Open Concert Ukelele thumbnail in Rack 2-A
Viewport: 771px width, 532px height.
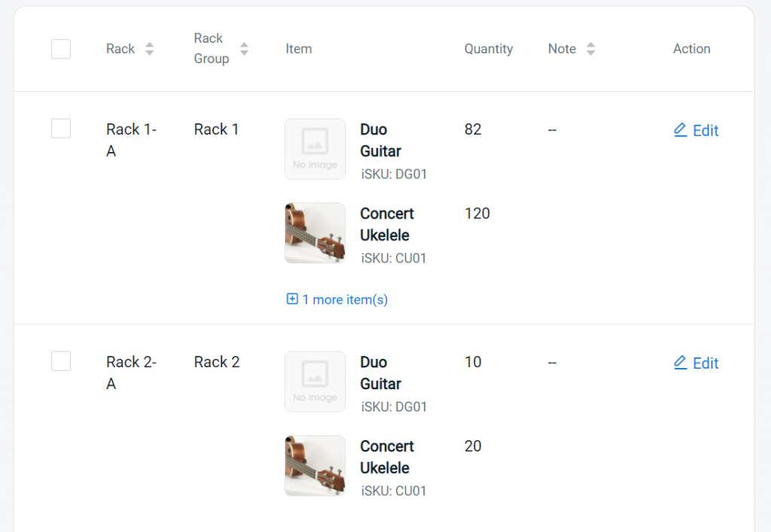click(315, 465)
